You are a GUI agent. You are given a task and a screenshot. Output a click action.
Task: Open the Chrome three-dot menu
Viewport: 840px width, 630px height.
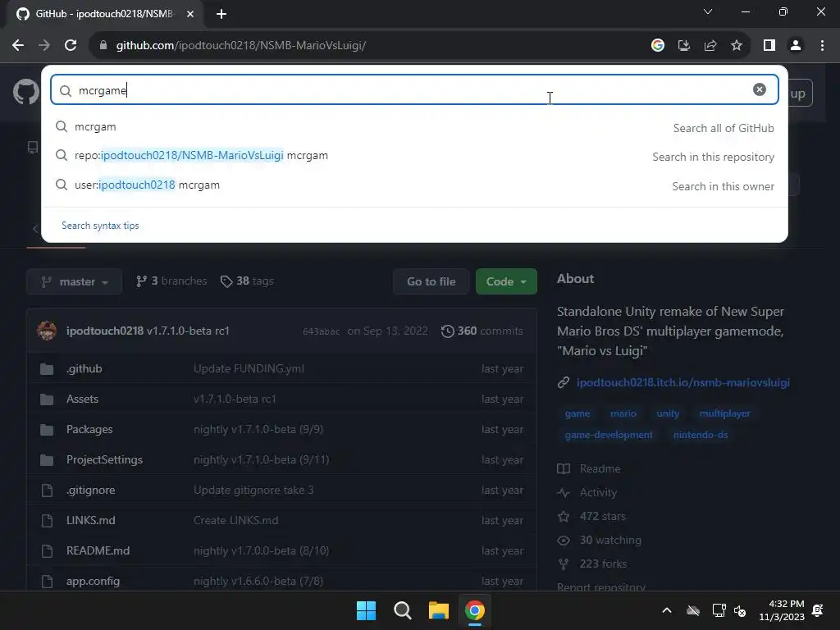pos(822,46)
